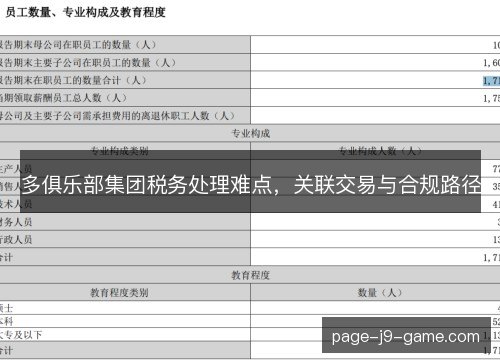Click the 合计 label below 行政人员
Viewport: 500px width, 362px height.
click(6, 257)
